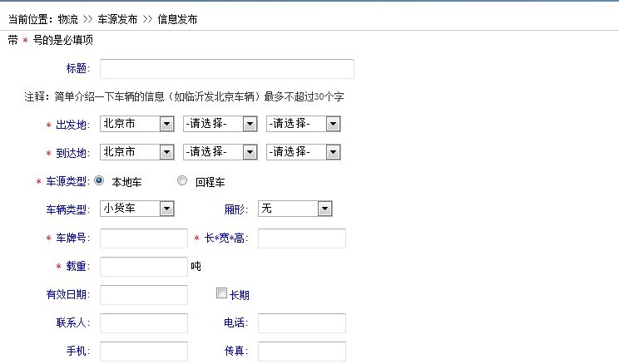Click the 长期 label text
Image resolution: width=619 pixels, height=364 pixels.
[240, 295]
